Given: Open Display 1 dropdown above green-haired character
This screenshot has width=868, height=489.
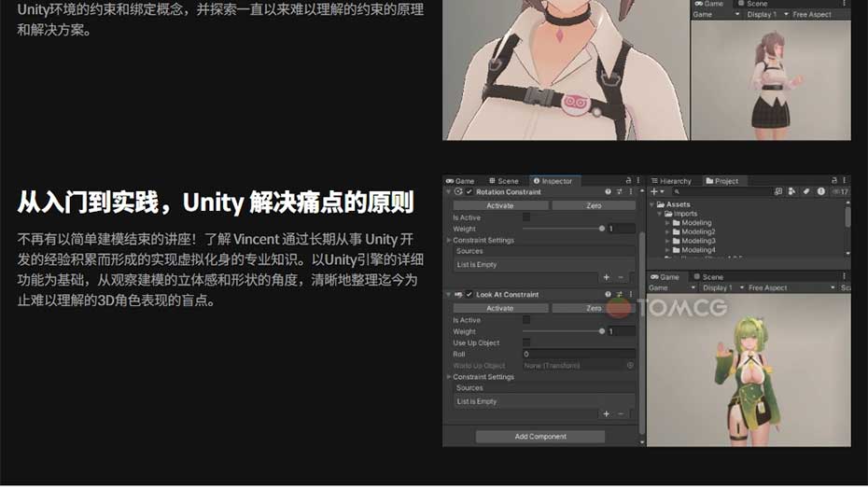Looking at the screenshot, I should click(x=723, y=288).
